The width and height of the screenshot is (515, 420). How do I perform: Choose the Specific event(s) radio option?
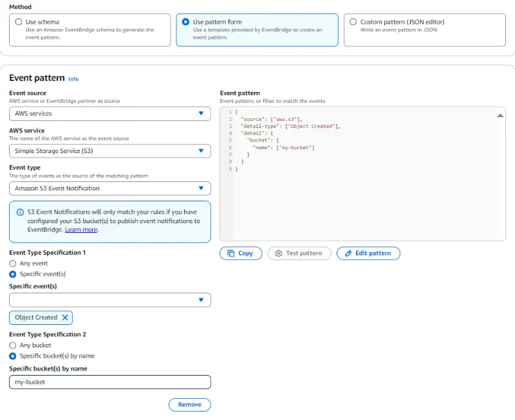(x=12, y=274)
